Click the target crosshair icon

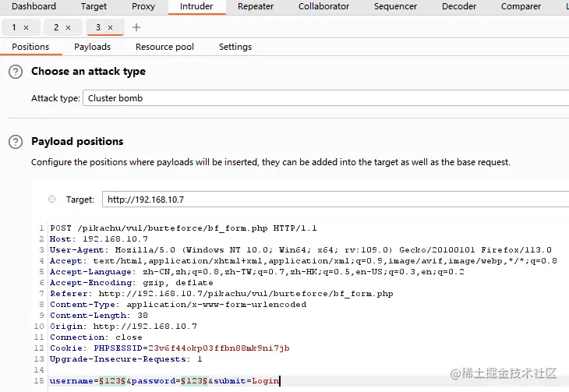[51, 200]
